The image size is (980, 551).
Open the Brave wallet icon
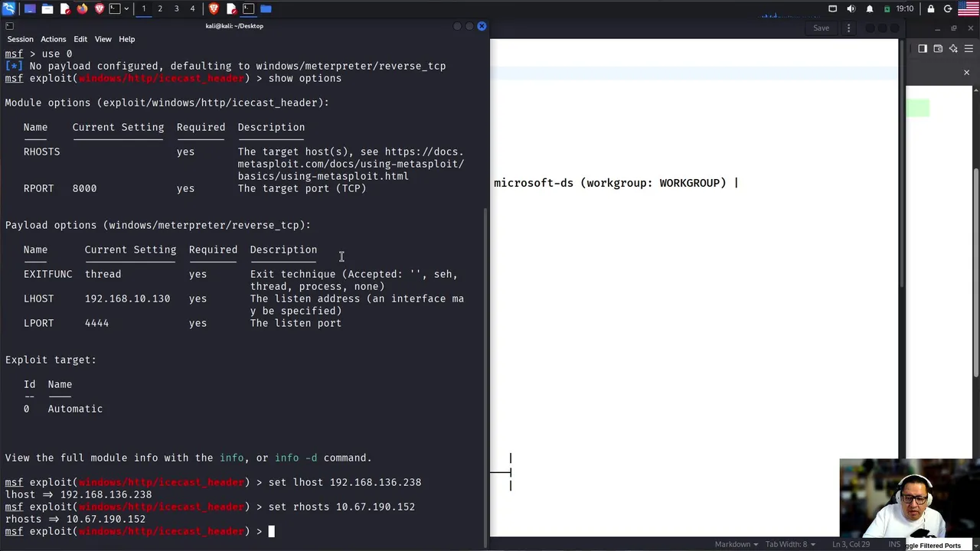[x=938, y=48]
